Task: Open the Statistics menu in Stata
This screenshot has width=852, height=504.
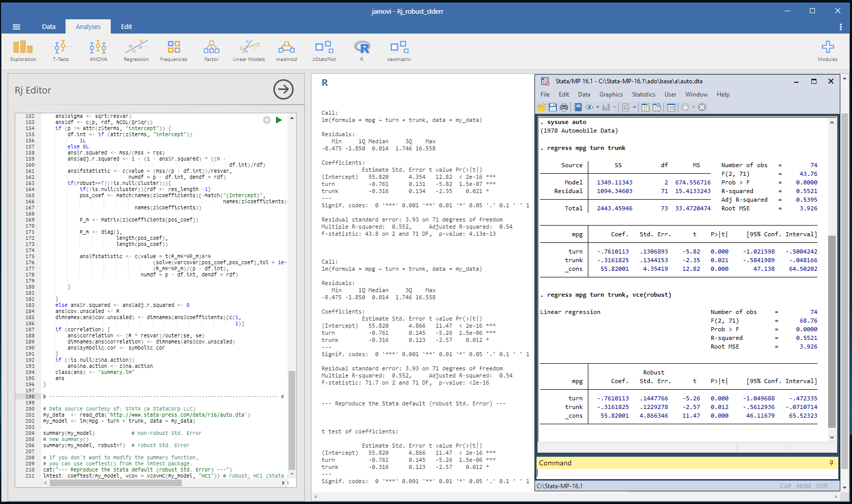Action: click(x=643, y=94)
